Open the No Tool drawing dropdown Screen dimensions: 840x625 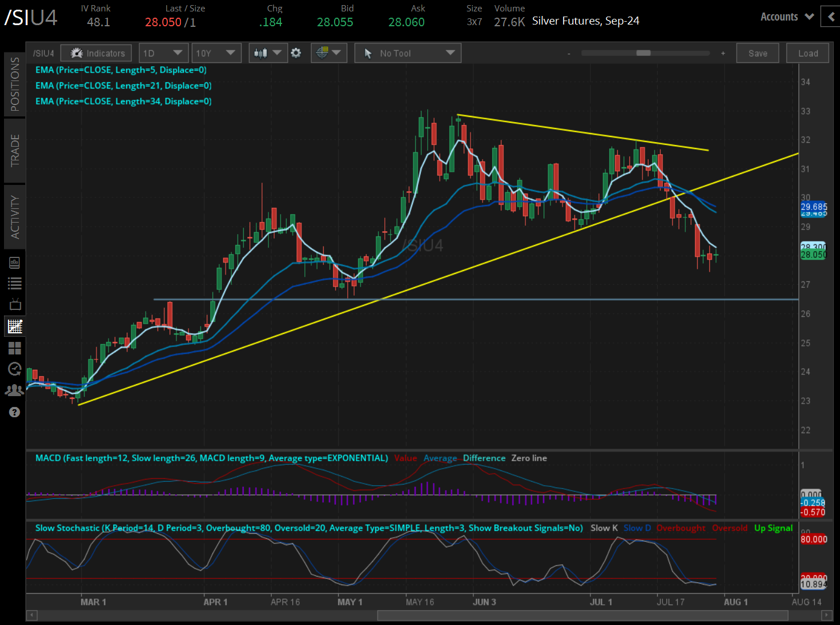pyautogui.click(x=407, y=53)
